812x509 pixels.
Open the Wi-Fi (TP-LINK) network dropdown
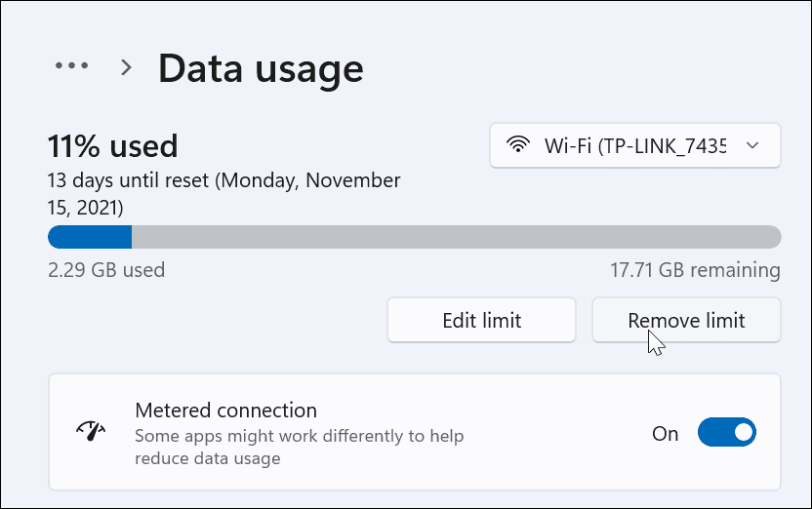pos(634,146)
